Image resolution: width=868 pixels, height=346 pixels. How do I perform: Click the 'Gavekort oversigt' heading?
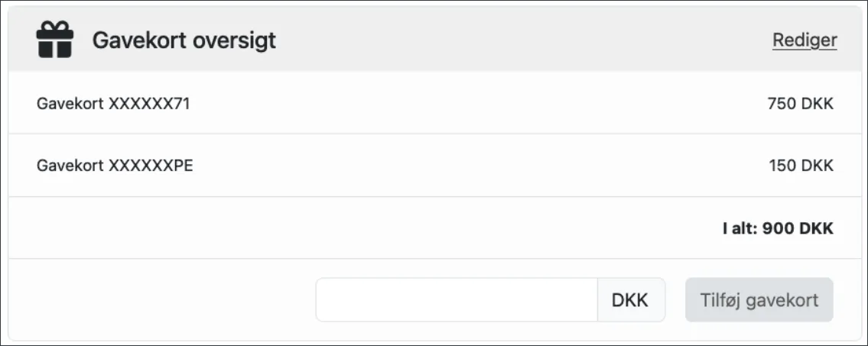pos(184,40)
